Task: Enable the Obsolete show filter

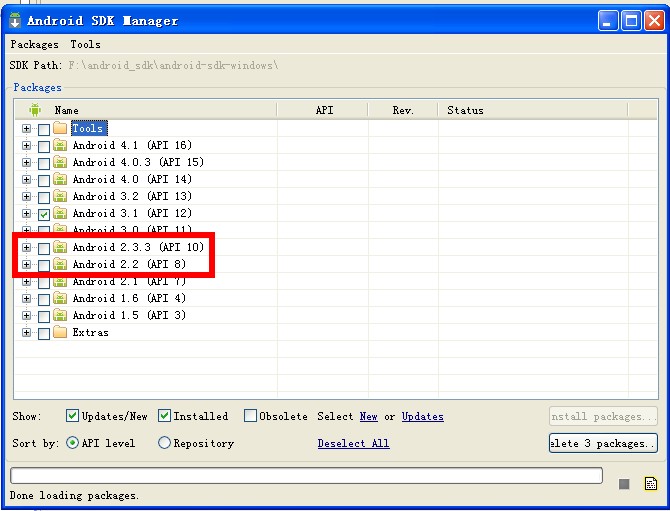Action: (x=250, y=415)
